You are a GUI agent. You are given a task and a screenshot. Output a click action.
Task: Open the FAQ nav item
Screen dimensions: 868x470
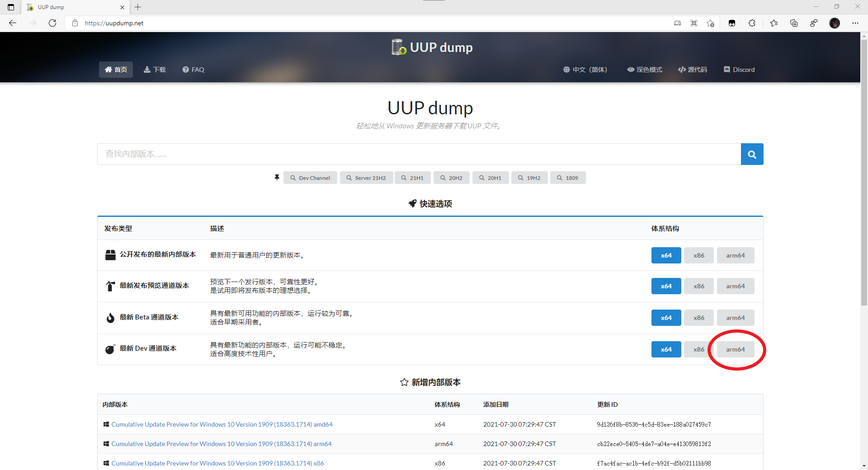[193, 70]
